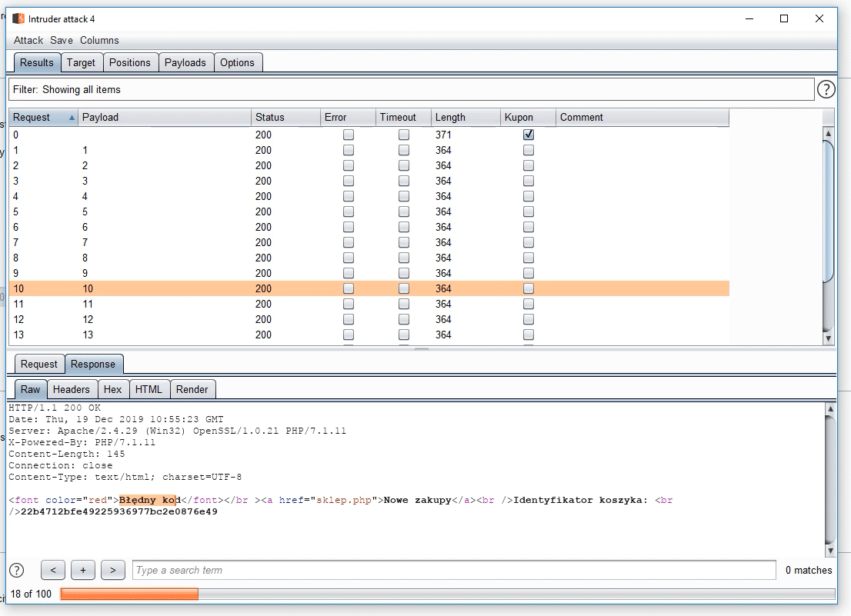Click the 'Błędny kod' highlighted text in response
Viewport: 851px width, 616px height.
150,500
